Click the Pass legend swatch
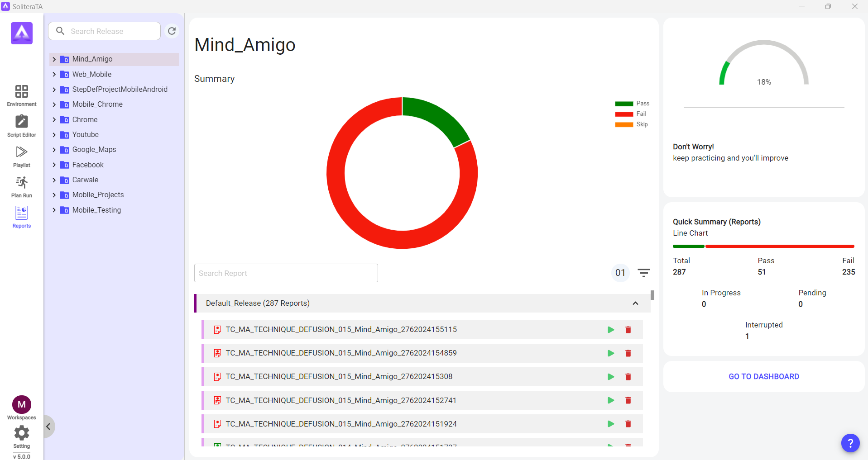The height and width of the screenshot is (460, 868). [x=624, y=104]
